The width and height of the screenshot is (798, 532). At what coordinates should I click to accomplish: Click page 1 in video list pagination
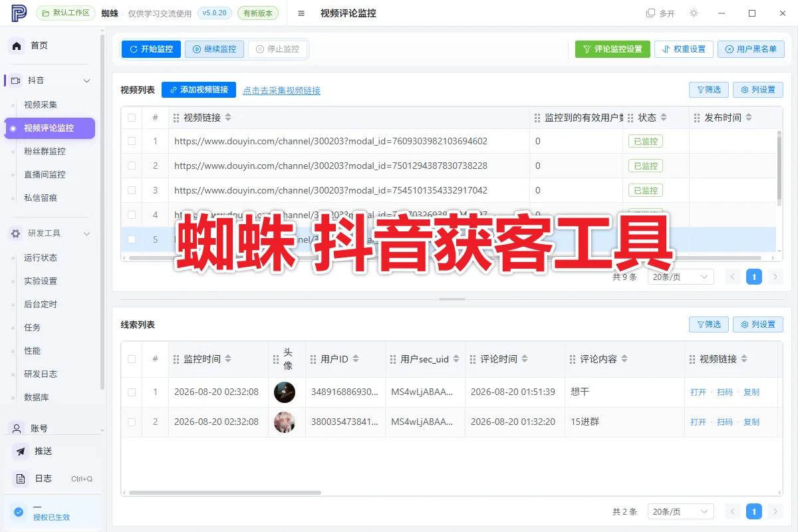754,277
